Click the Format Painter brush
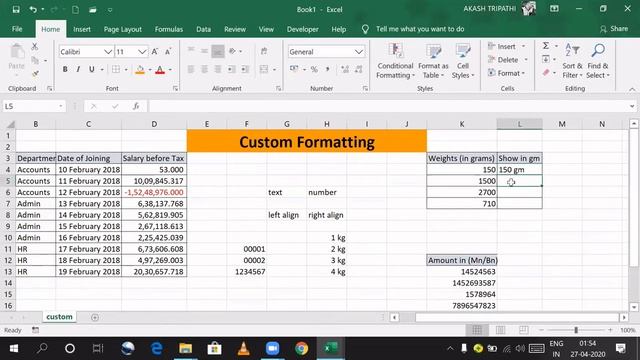The height and width of the screenshot is (360, 640). coord(35,74)
